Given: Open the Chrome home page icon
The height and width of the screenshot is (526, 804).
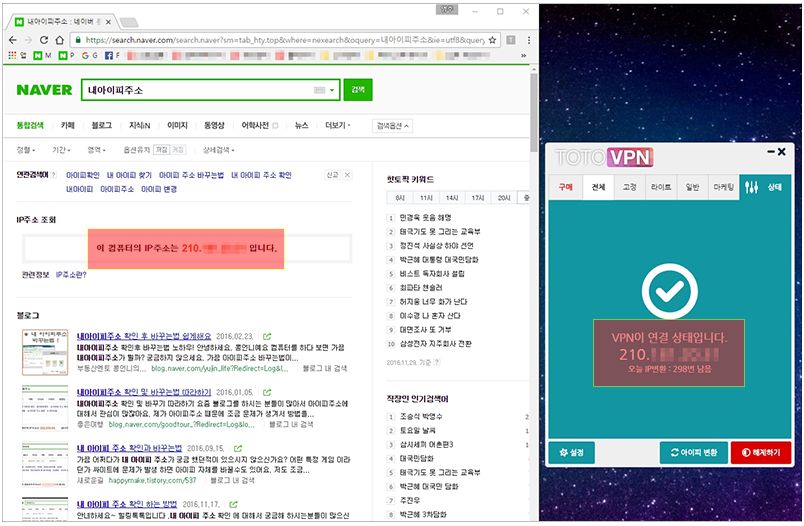Looking at the screenshot, I should point(59,40).
